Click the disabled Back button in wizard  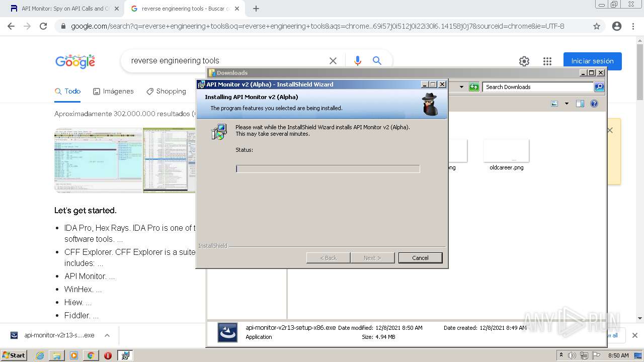tap(329, 258)
